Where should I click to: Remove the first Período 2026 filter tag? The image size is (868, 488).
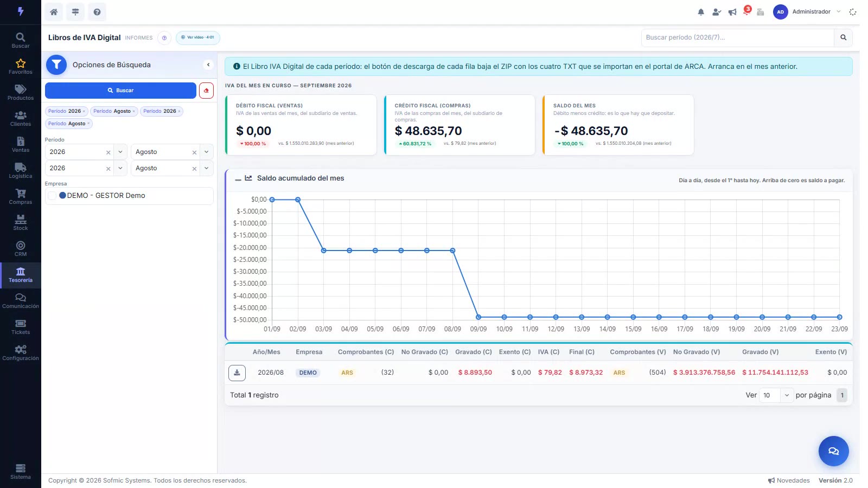click(x=84, y=111)
